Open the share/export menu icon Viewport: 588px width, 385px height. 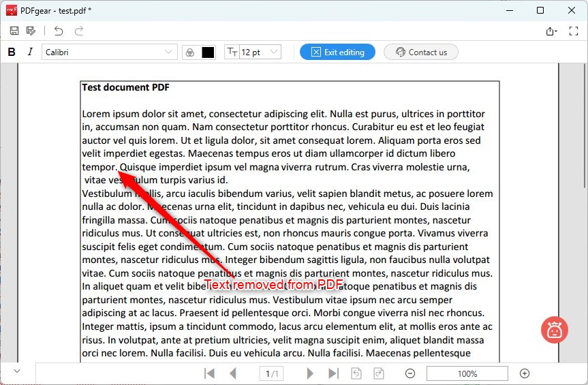click(551, 31)
